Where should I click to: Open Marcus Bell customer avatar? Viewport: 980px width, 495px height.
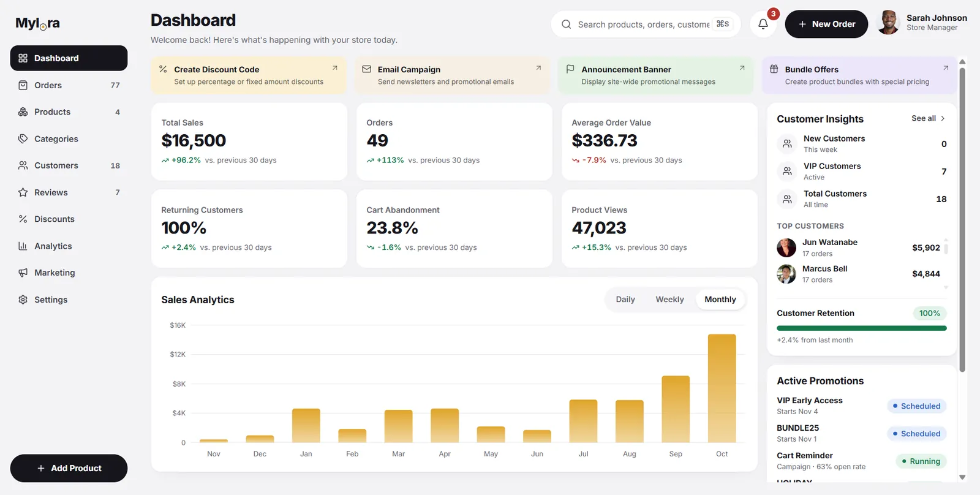[786, 274]
